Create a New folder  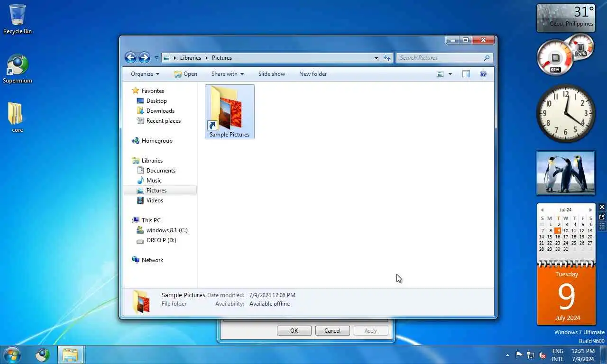point(313,74)
